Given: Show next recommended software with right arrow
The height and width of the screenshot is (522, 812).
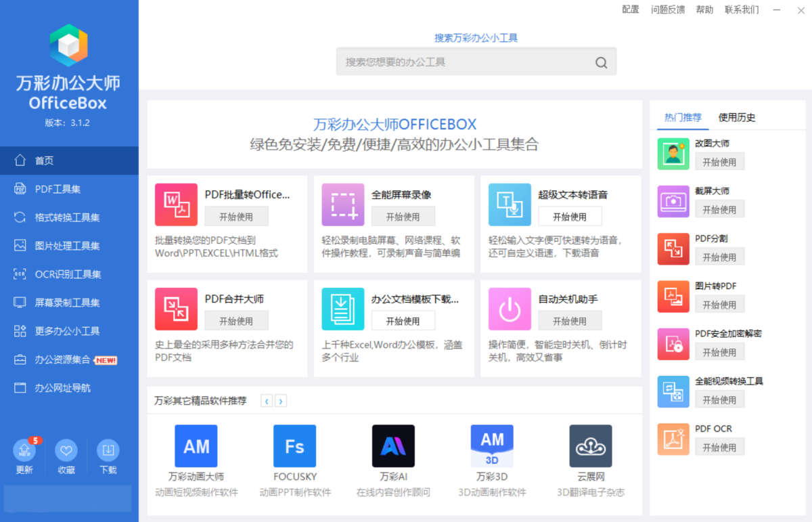Looking at the screenshot, I should pos(281,401).
